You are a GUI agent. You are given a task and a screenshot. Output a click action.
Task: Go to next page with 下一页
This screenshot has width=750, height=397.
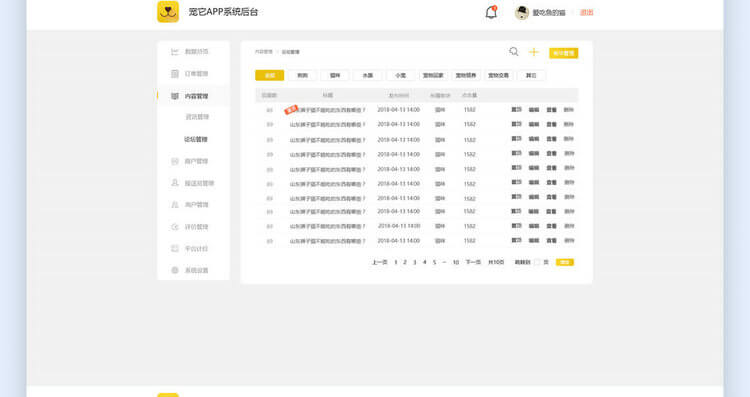(473, 262)
